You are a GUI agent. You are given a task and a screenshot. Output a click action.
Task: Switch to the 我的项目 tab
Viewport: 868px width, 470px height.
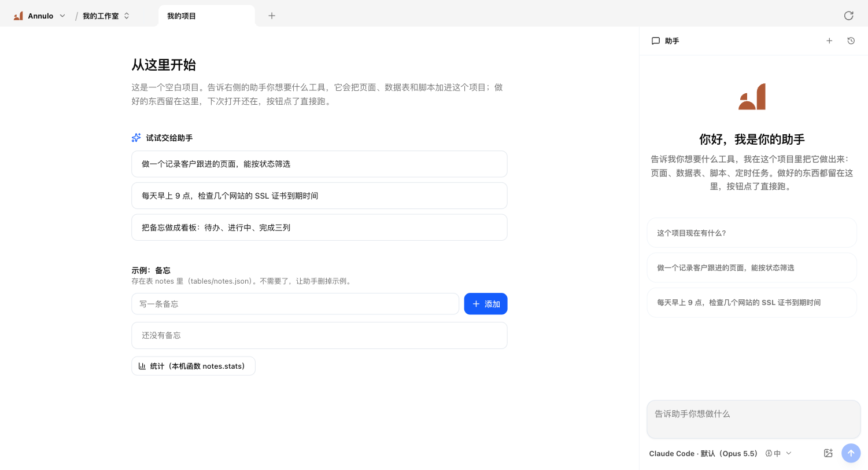206,16
